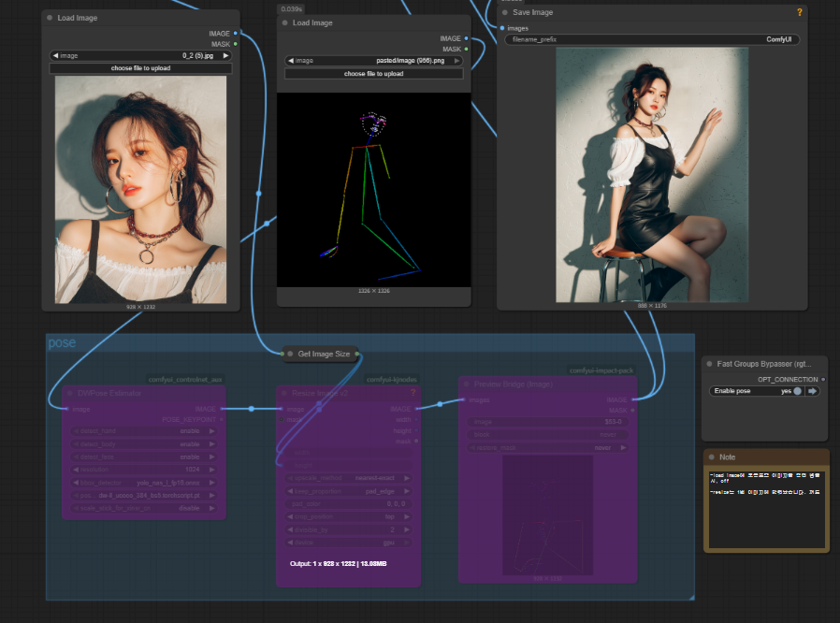The height and width of the screenshot is (623, 840).
Task: Click choose file to upload on portrait node
Action: [x=140, y=68]
